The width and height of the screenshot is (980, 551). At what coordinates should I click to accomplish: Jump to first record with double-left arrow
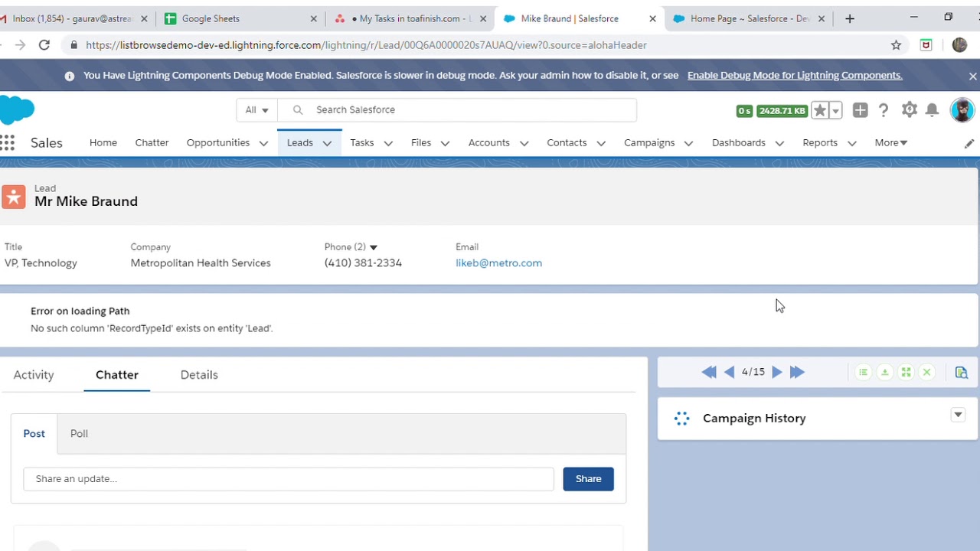pos(709,372)
